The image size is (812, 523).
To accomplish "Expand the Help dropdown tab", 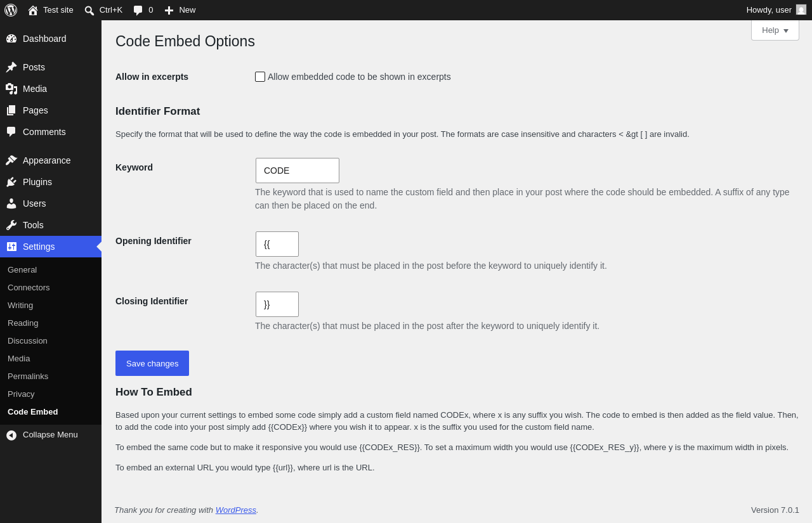I will [x=775, y=30].
